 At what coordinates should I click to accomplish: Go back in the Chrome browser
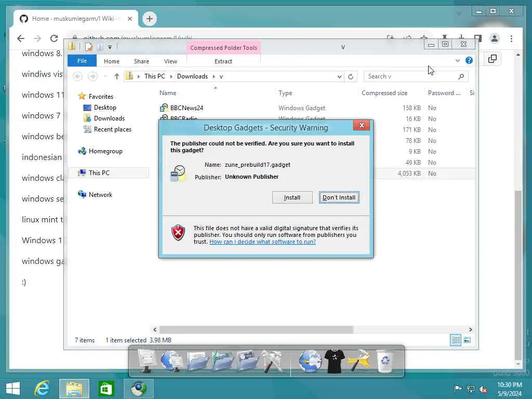pos(21,38)
